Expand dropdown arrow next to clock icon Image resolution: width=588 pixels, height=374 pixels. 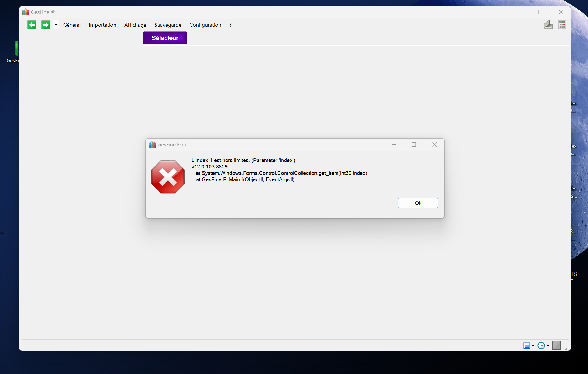pyautogui.click(x=548, y=346)
